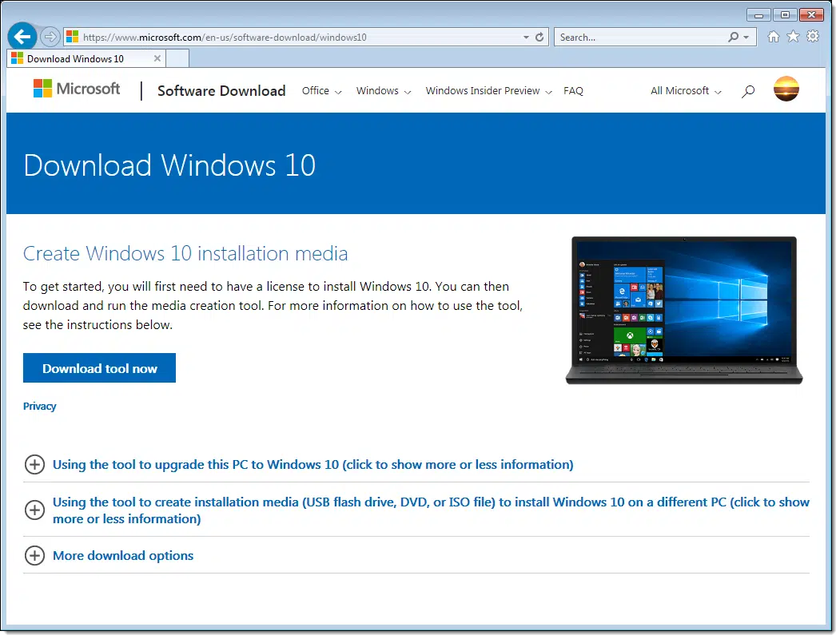
Task: Expand the Windows navigation dropdown
Action: [384, 91]
